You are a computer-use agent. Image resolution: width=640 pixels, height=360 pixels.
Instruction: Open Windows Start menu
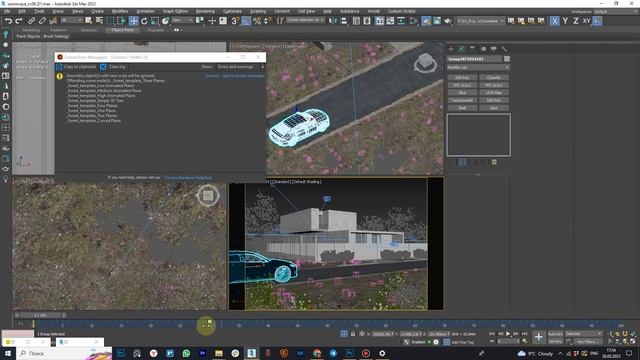tap(8, 353)
